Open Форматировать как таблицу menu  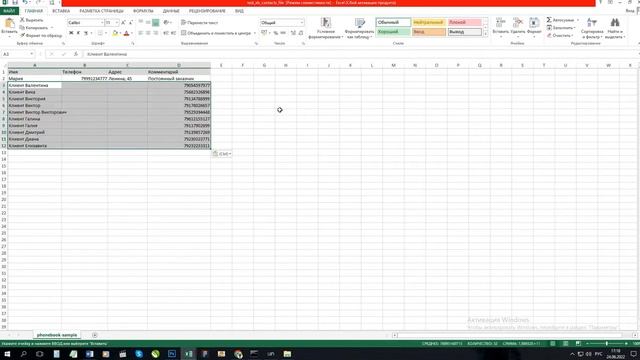click(359, 28)
